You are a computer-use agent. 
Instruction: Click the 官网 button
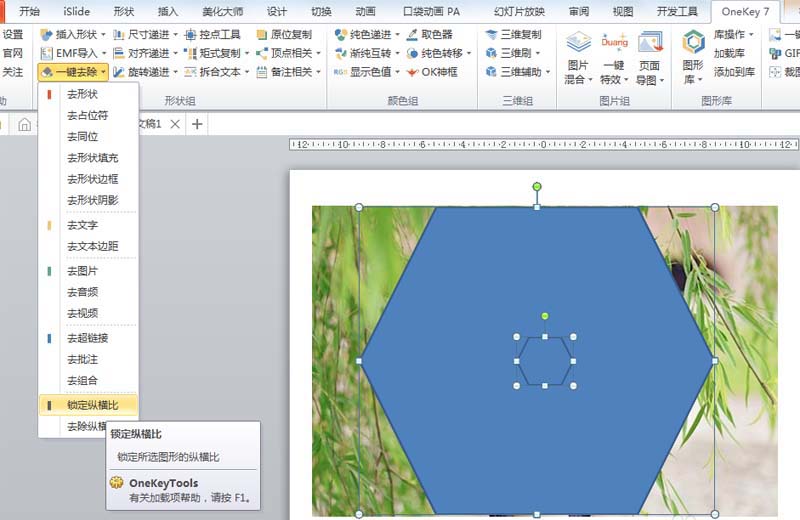13,53
